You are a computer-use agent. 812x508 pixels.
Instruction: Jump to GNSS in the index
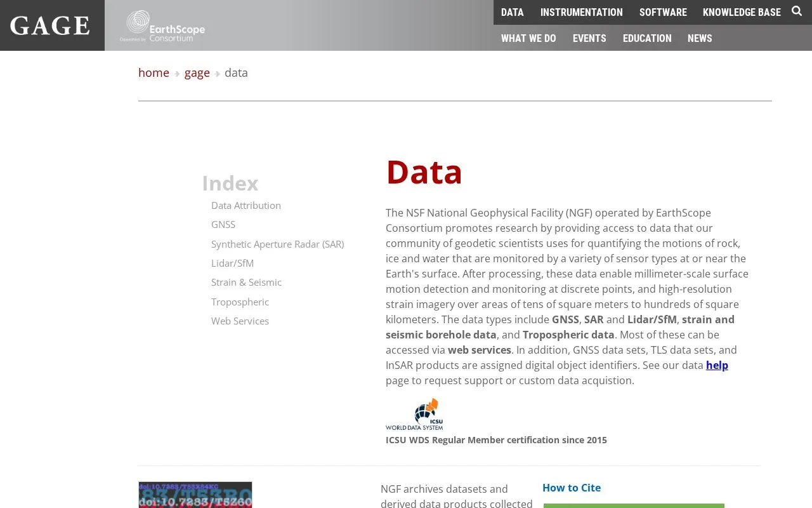[223, 224]
